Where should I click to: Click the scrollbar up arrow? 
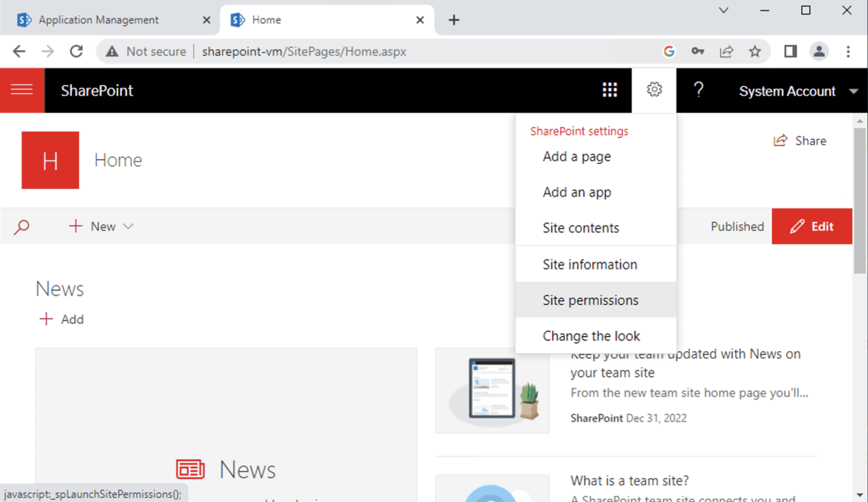click(x=859, y=121)
